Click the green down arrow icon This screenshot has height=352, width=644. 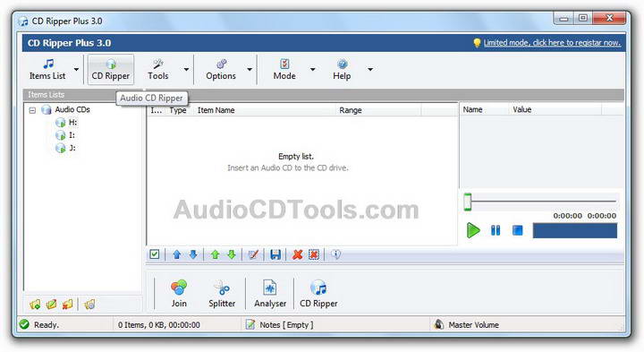(x=232, y=254)
